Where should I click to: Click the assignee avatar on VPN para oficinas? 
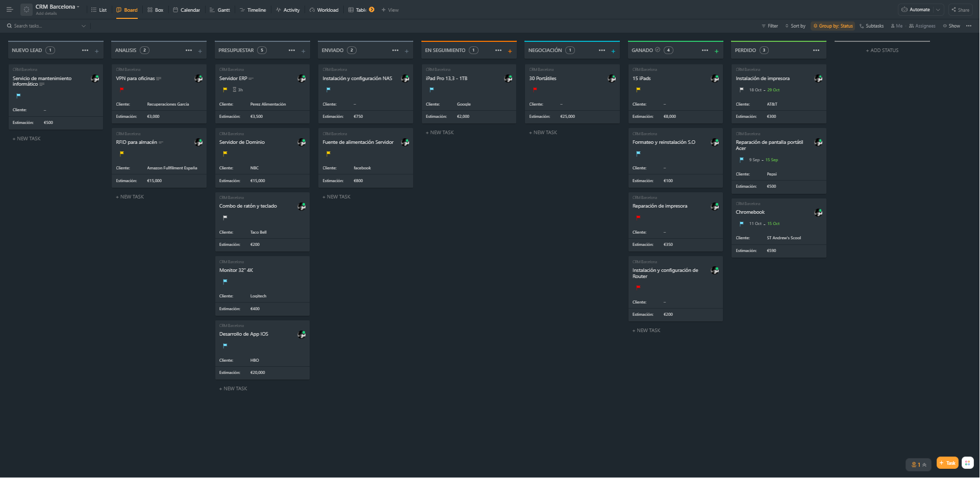point(198,79)
